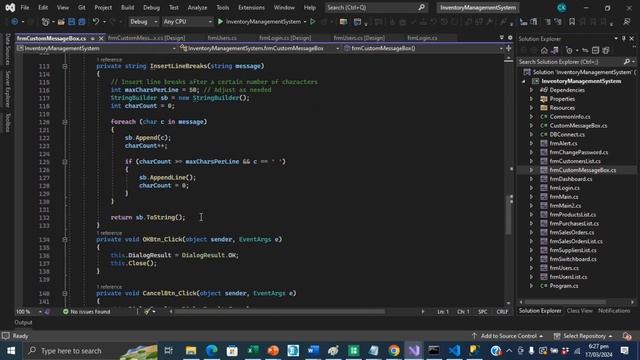Viewport: 640px width, 360px height.
Task: Click the split editor plus icon
Action: tap(509, 48)
